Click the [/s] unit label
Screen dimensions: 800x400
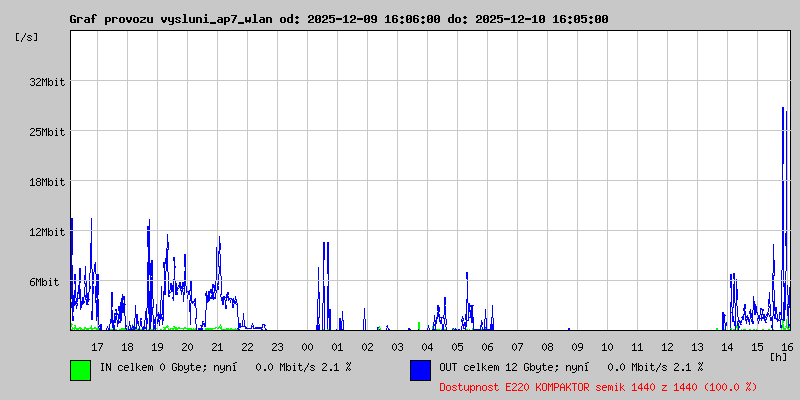click(x=27, y=37)
